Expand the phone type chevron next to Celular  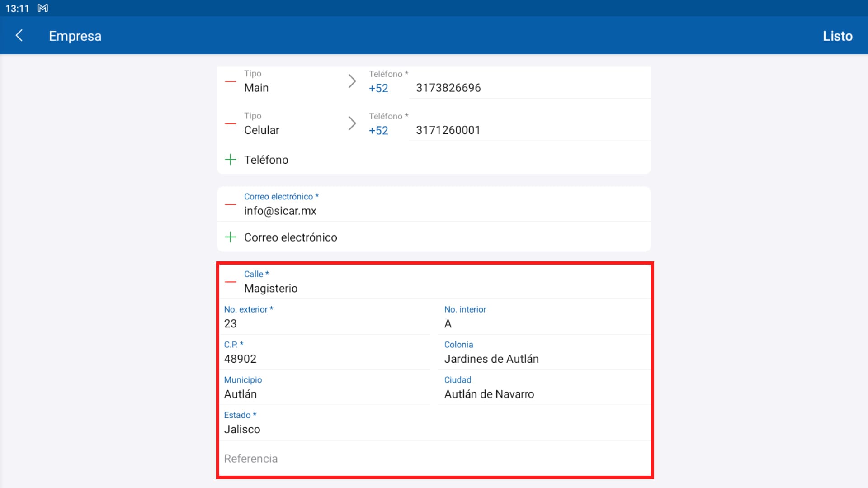coord(352,123)
